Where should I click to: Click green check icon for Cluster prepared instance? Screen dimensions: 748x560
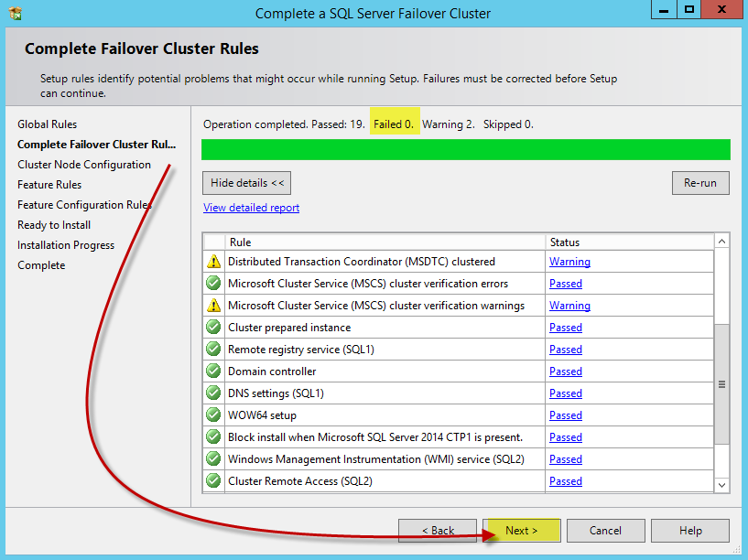tap(213, 327)
